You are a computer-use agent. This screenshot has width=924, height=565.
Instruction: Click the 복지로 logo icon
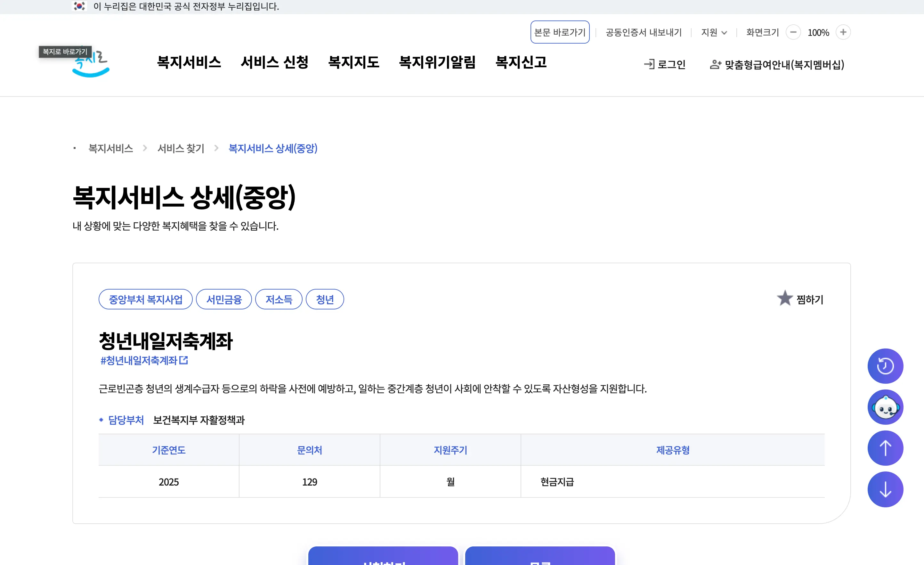tap(91, 64)
